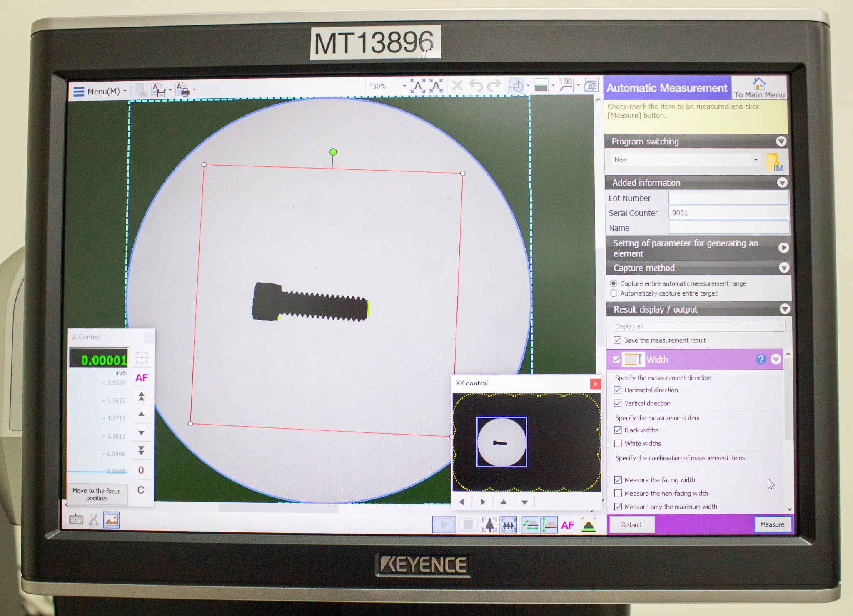Click the grayed delete X toolbar icon

[457, 86]
